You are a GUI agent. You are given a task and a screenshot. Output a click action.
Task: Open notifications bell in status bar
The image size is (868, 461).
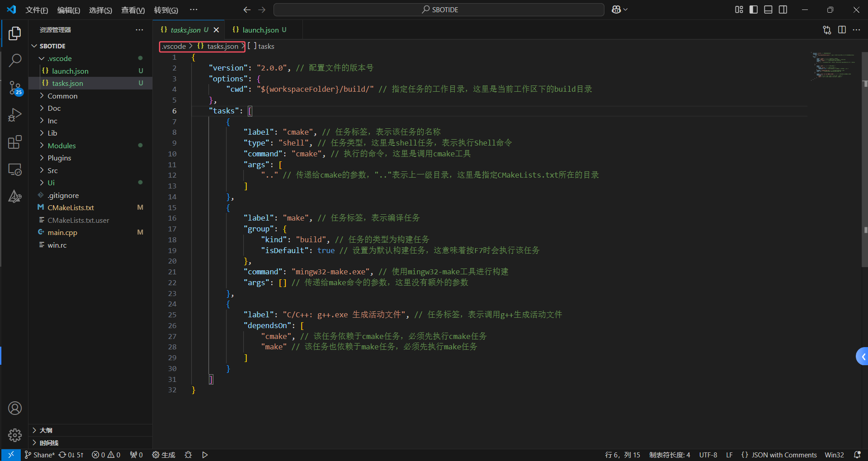(x=857, y=455)
